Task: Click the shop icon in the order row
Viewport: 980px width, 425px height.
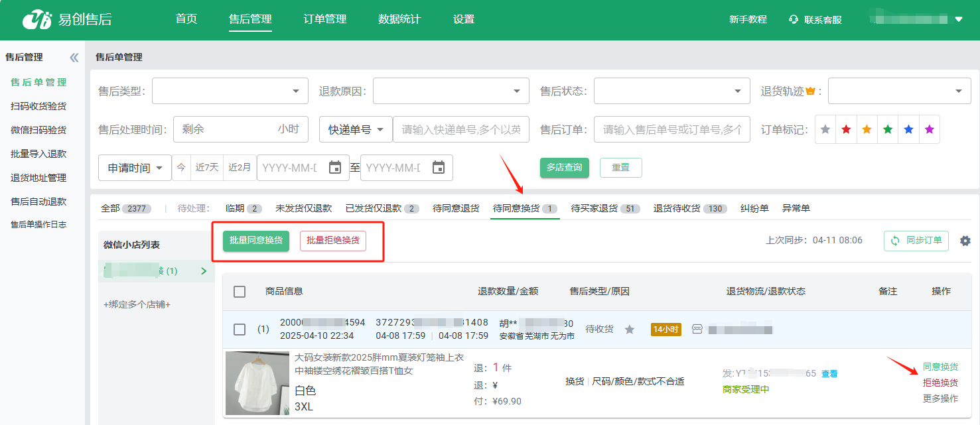Action: (x=697, y=330)
